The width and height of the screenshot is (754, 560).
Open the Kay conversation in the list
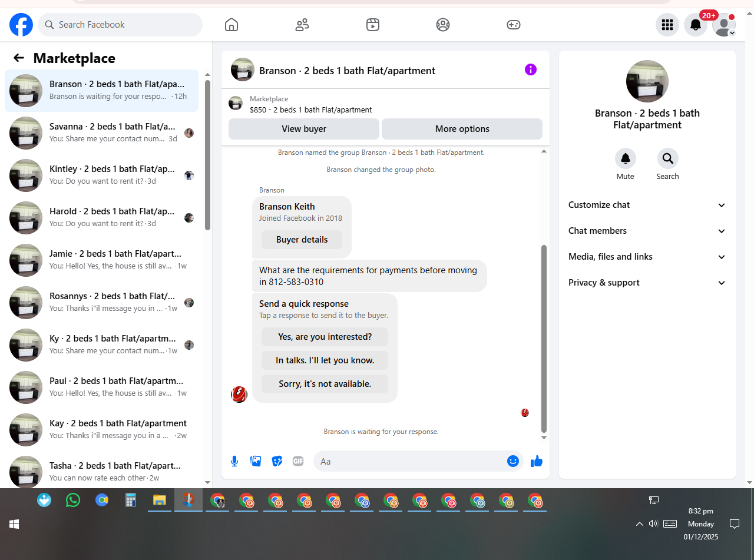(101, 430)
